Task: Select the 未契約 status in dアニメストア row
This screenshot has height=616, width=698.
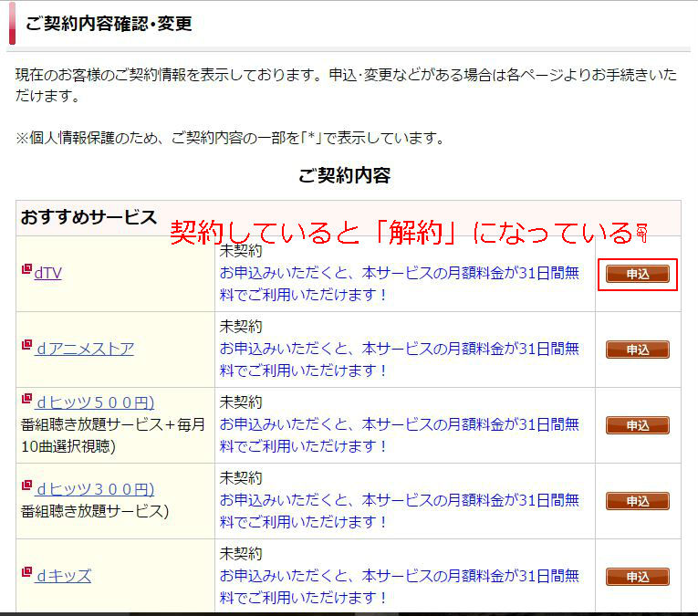Action: tap(241, 327)
